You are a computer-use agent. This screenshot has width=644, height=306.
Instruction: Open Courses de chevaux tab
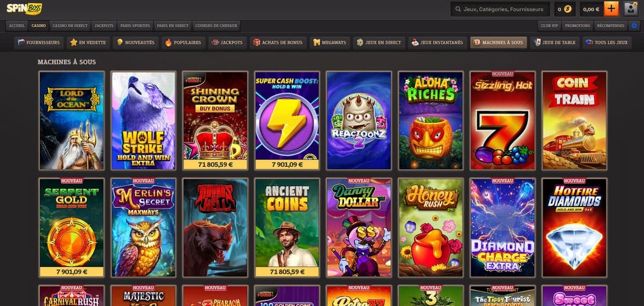coord(216,25)
